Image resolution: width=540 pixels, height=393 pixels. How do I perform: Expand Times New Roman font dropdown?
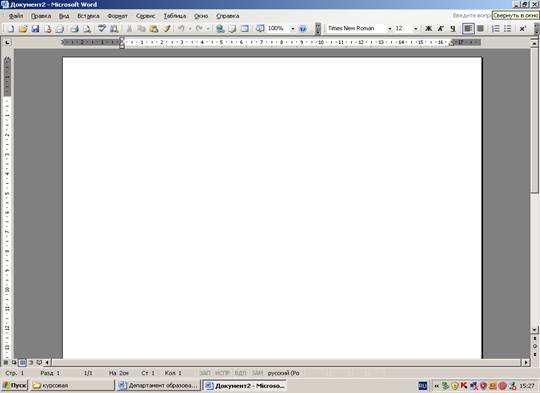click(390, 29)
